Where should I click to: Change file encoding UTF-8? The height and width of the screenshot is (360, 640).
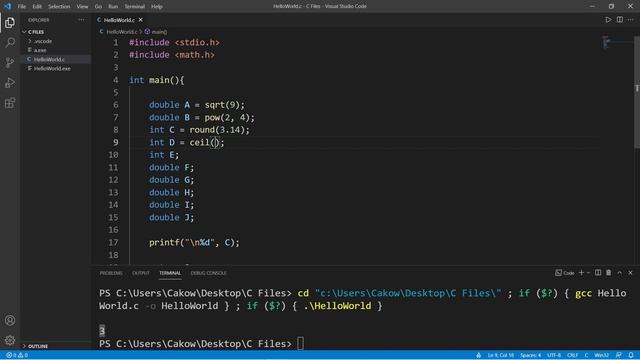pyautogui.click(x=554, y=355)
